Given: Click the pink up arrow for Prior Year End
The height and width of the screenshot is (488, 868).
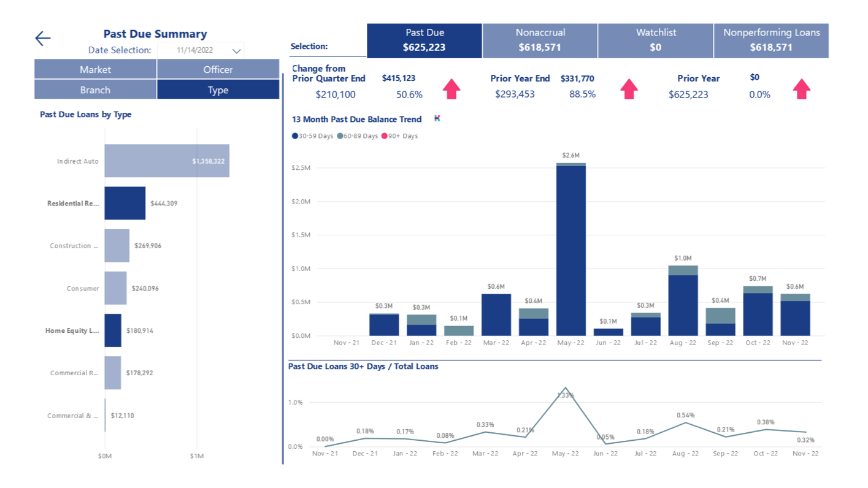Looking at the screenshot, I should pos(629,89).
